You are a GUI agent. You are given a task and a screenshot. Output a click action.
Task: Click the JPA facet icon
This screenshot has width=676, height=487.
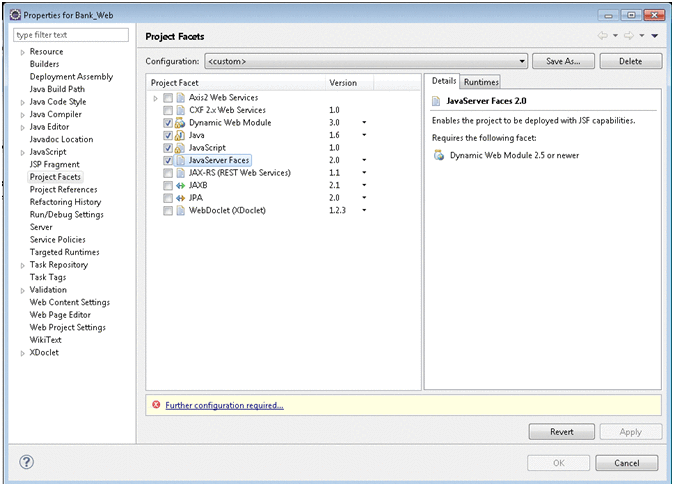[180, 198]
